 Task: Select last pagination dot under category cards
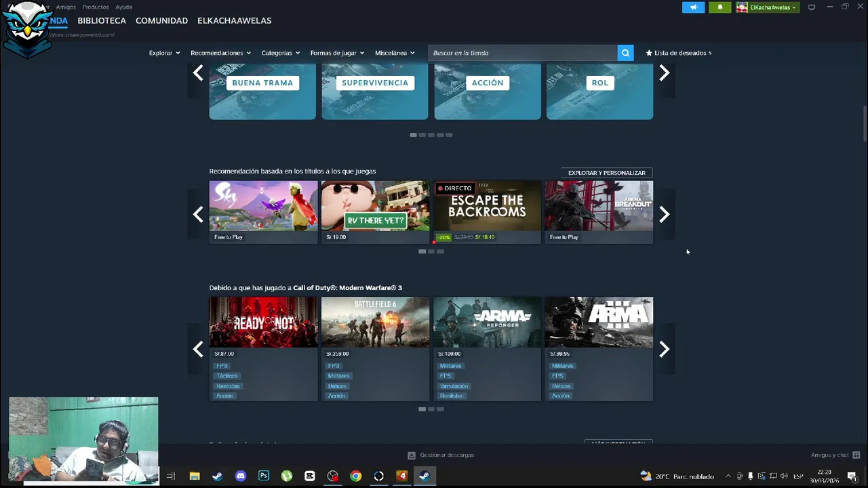click(449, 135)
